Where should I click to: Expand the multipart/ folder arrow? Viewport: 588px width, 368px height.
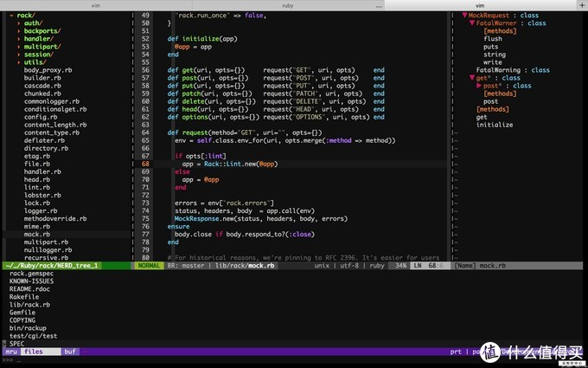point(19,47)
